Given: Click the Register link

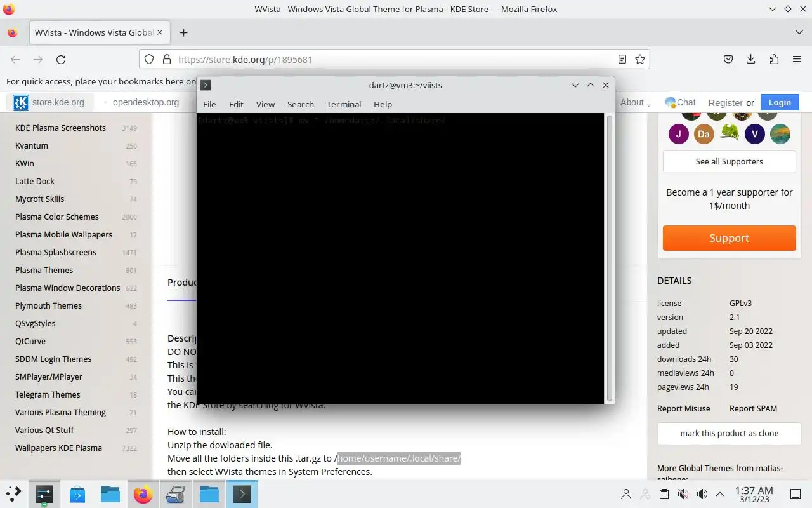Looking at the screenshot, I should pos(725,102).
